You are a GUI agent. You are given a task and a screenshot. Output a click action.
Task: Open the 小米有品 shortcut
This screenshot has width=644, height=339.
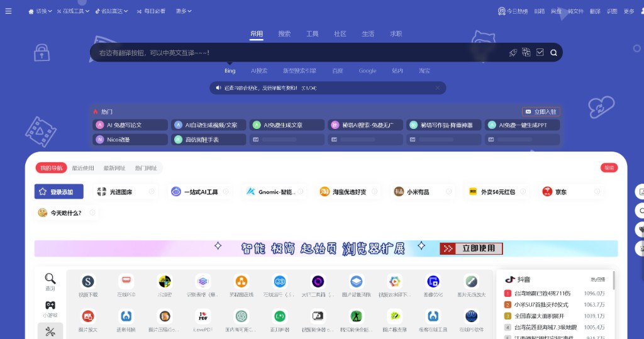coord(423,192)
